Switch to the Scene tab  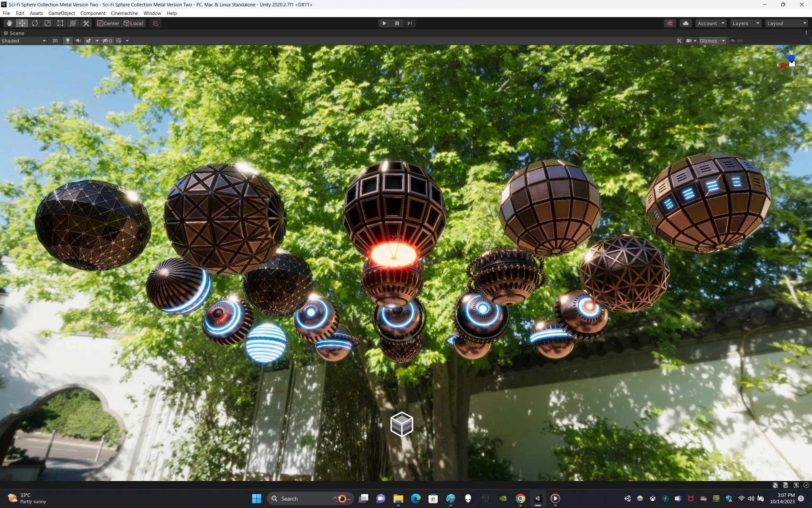tap(14, 33)
